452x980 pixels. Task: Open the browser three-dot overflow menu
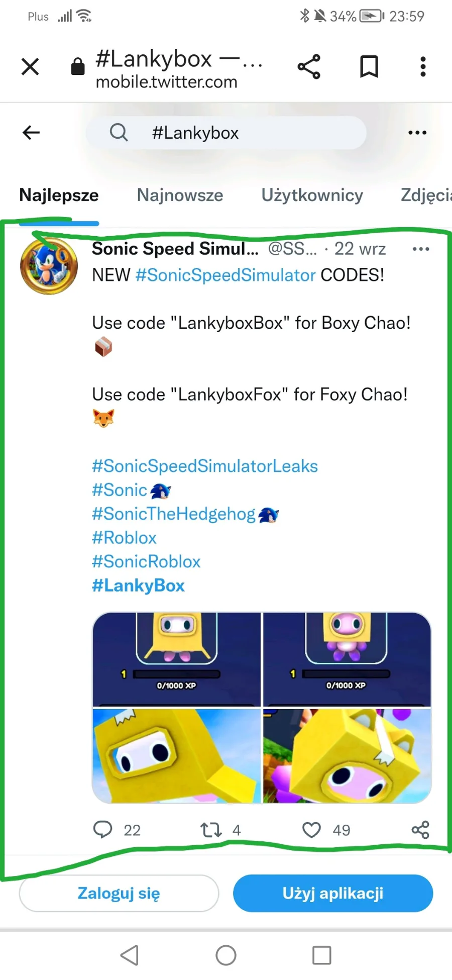point(423,66)
